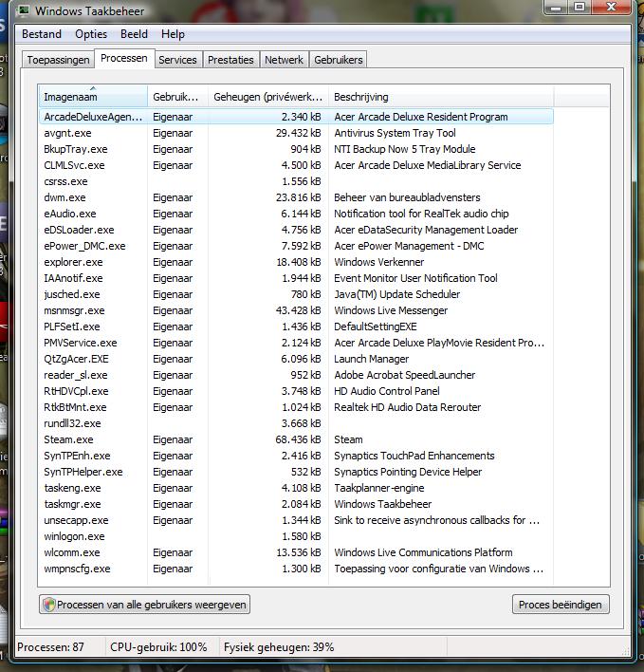Select the PMVService.exe process
The image size is (644, 672).
point(296,343)
